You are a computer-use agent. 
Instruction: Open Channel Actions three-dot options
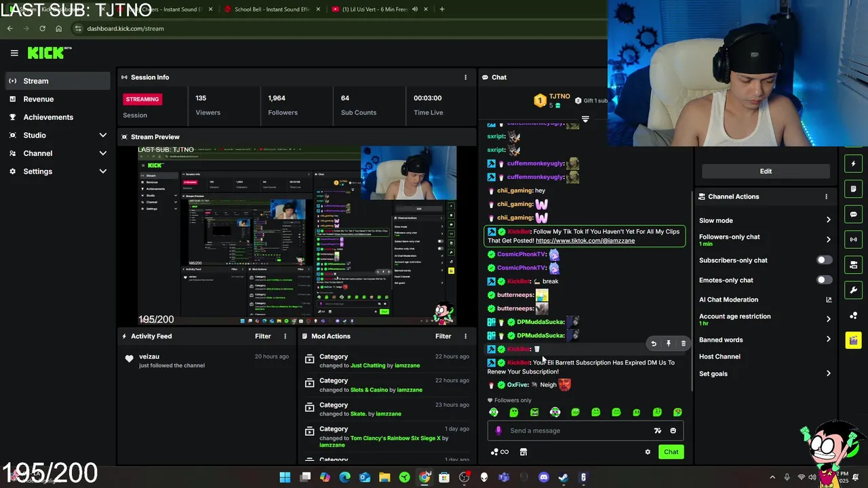point(826,197)
